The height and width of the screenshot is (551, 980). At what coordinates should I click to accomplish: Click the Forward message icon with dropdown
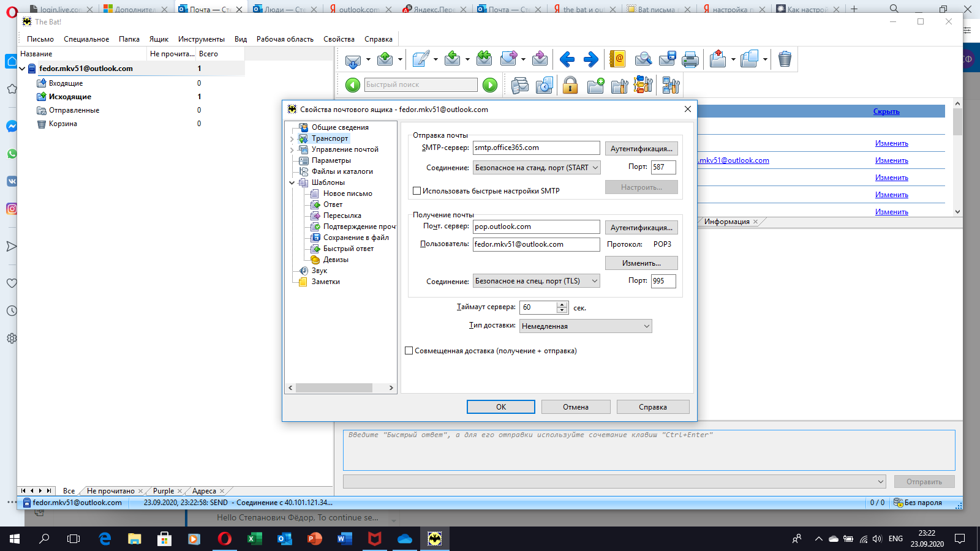coord(508,59)
